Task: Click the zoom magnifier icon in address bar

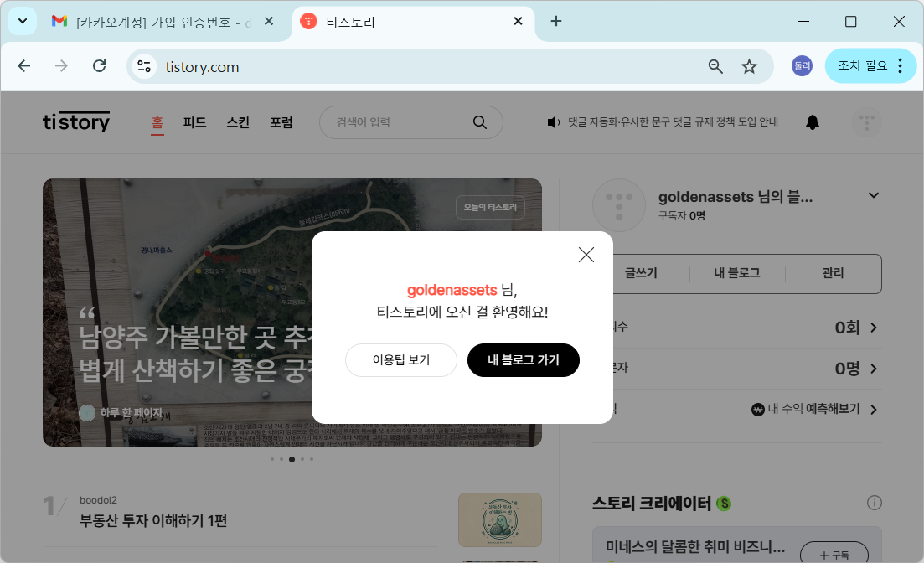Action: (x=715, y=66)
